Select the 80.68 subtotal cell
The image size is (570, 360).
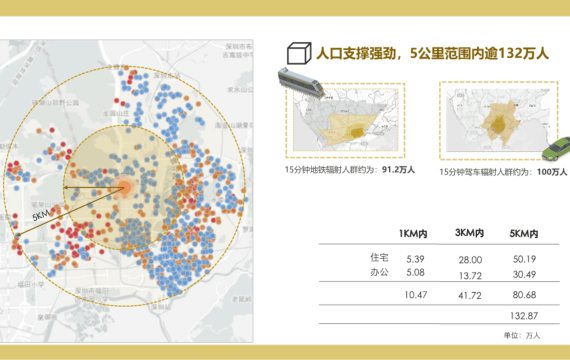[524, 295]
